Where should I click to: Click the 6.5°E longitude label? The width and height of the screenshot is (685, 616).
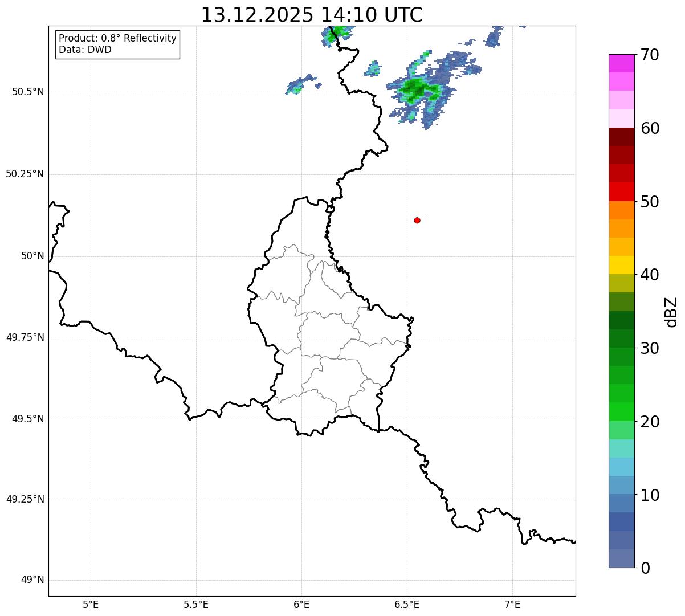407,604
